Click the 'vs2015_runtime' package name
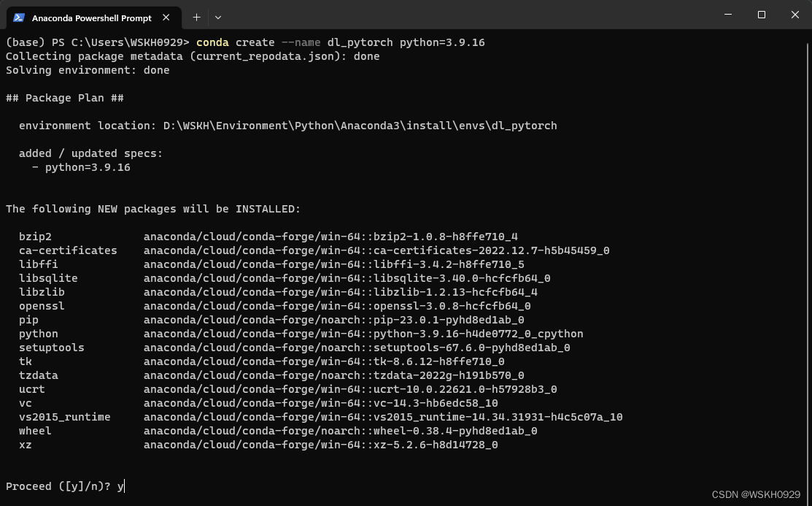812x506 pixels. click(x=65, y=417)
